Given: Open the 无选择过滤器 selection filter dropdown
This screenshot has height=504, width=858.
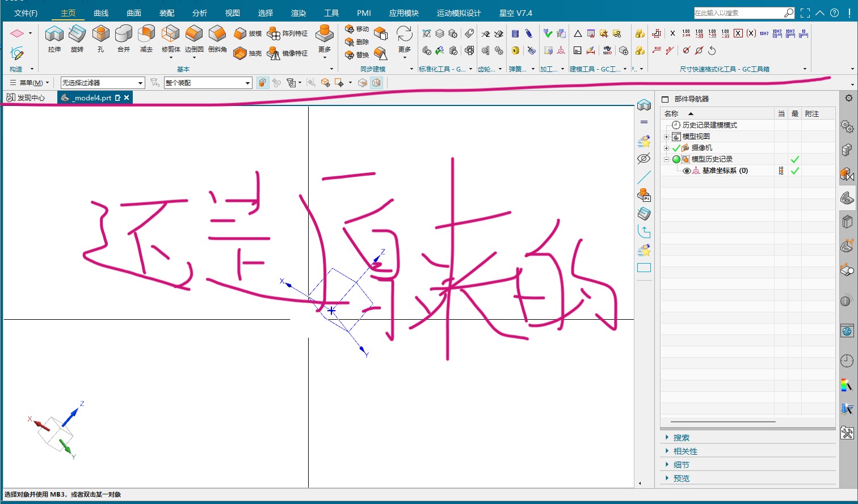Looking at the screenshot, I should (x=103, y=83).
